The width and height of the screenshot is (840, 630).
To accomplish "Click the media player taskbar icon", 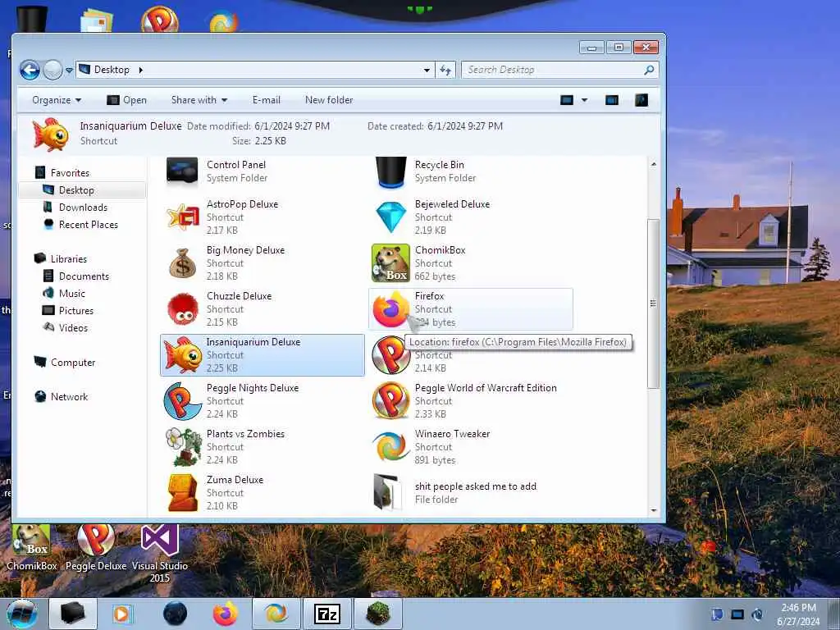I will [123, 614].
